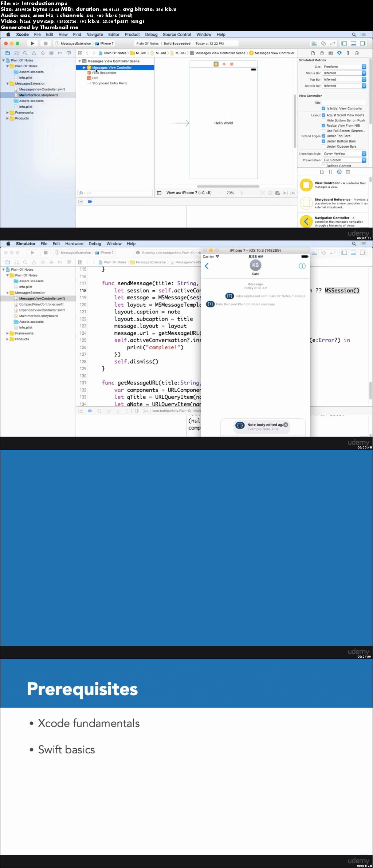Open the Size 'Freeform' dropdown
Screen dimensions: 373x868
pos(344,67)
